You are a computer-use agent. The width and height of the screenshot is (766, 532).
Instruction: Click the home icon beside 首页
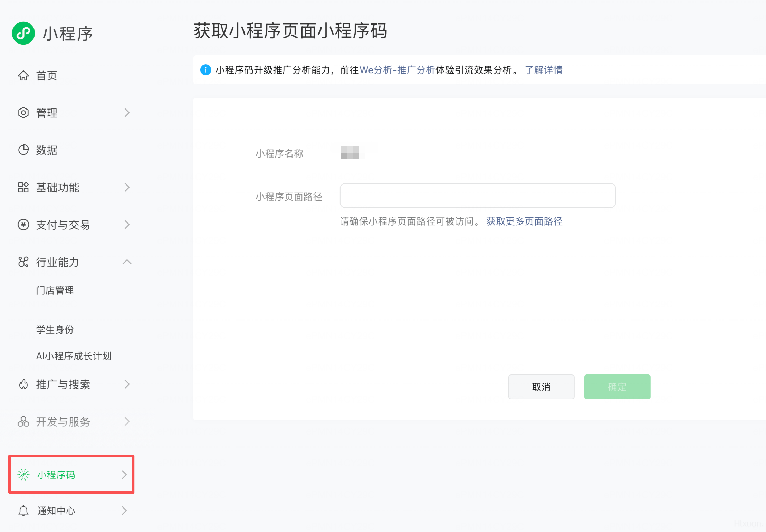[23, 75]
